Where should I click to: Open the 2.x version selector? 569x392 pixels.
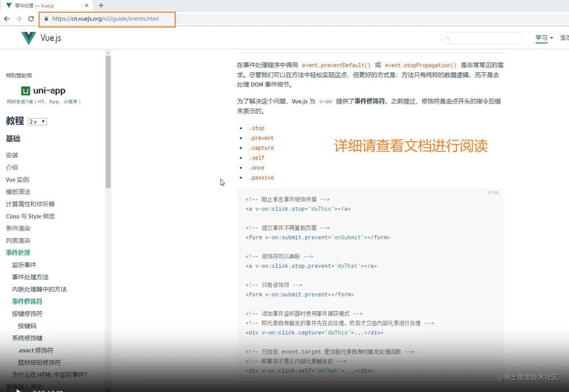(x=38, y=122)
